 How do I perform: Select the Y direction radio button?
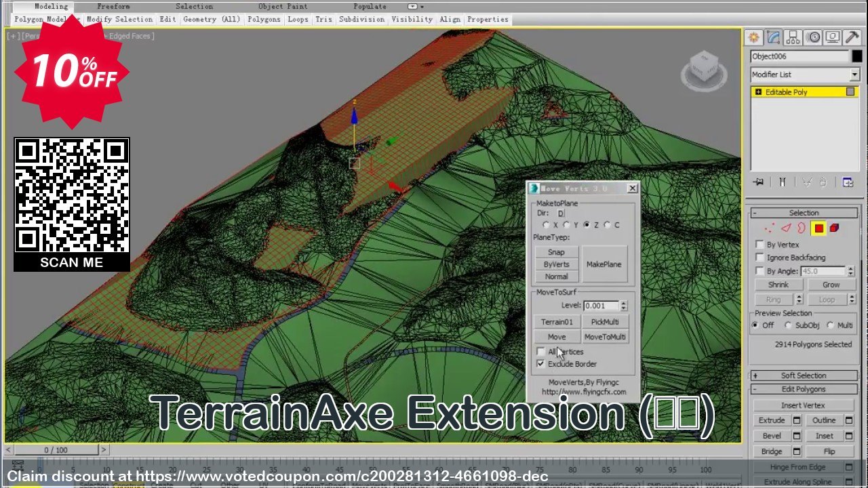(x=566, y=225)
